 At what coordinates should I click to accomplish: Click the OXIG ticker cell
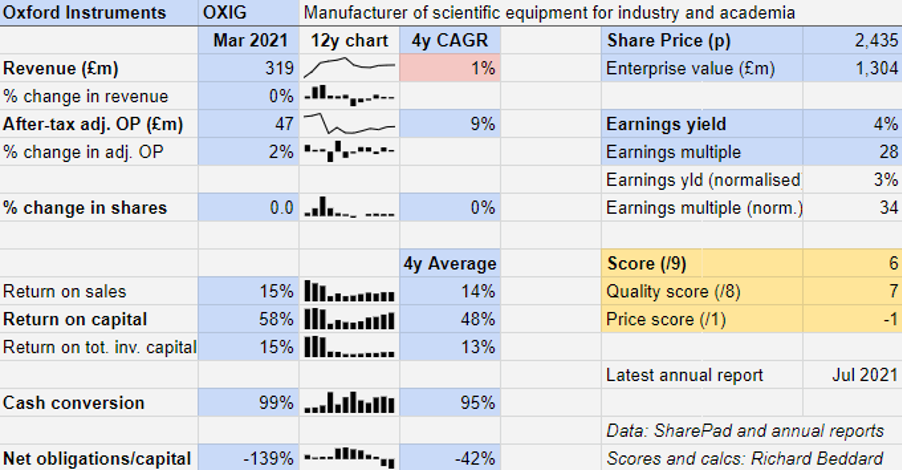(249, 13)
